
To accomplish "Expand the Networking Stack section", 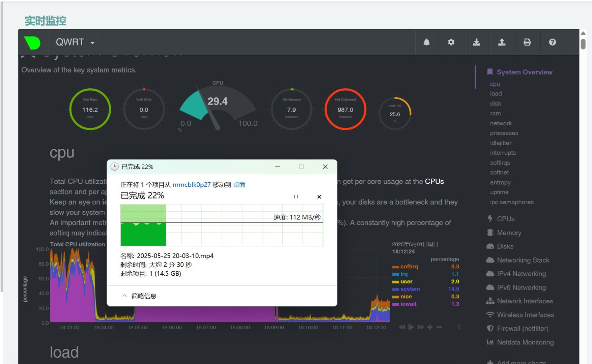I will point(523,260).
